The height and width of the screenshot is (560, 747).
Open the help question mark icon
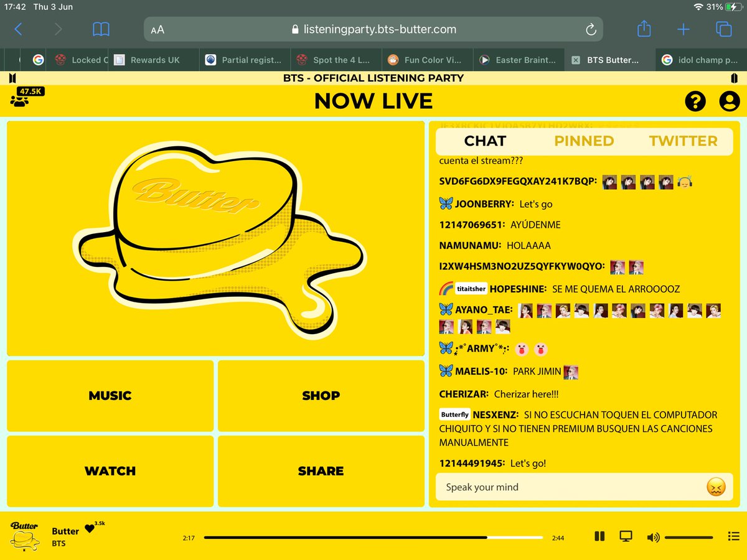click(x=695, y=101)
